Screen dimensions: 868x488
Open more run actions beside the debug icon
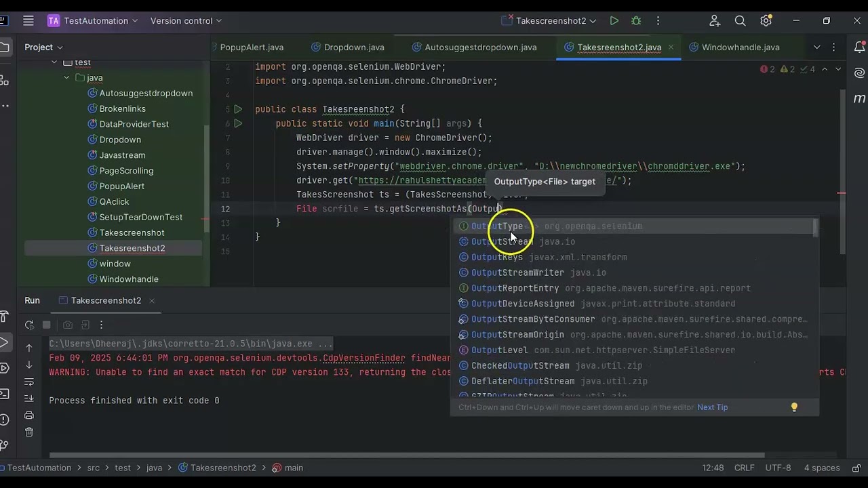658,21
